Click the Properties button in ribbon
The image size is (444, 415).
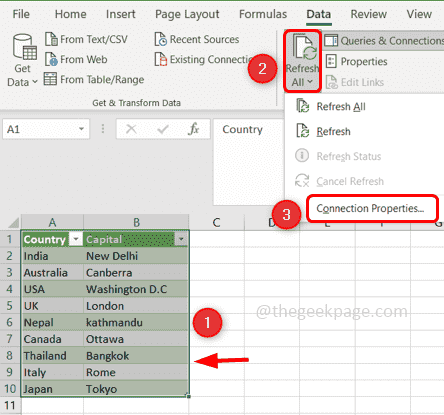click(x=356, y=62)
